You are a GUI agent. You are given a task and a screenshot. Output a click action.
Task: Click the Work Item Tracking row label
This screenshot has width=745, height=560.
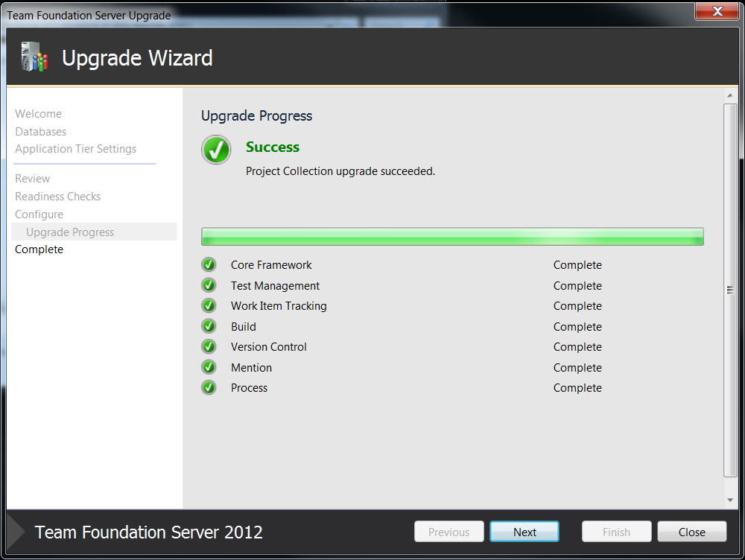coord(279,306)
